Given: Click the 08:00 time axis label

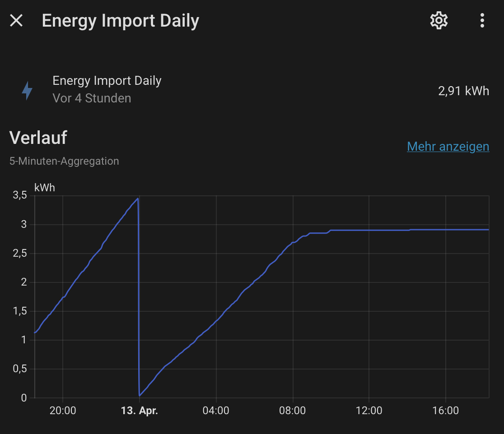Looking at the screenshot, I should (x=293, y=411).
